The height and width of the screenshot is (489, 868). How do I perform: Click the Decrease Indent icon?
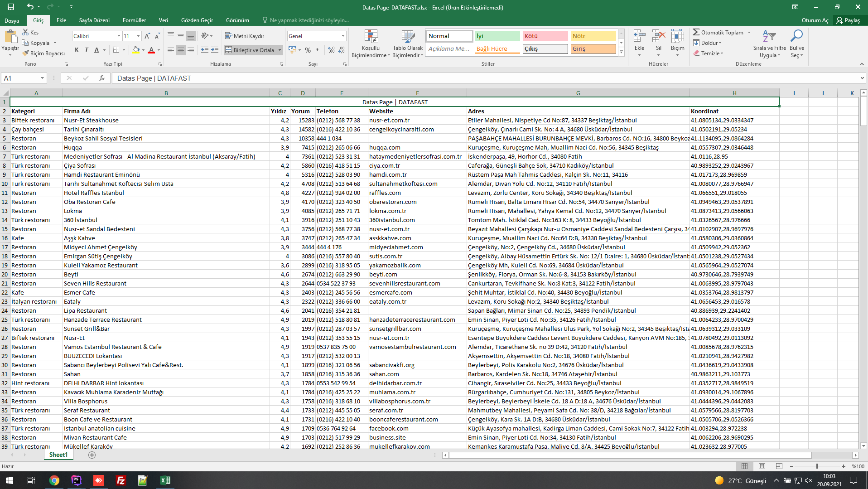pyautogui.click(x=205, y=50)
